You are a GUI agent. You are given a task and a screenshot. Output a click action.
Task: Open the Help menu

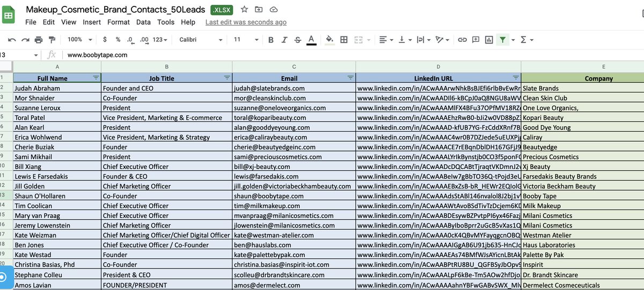pos(188,22)
